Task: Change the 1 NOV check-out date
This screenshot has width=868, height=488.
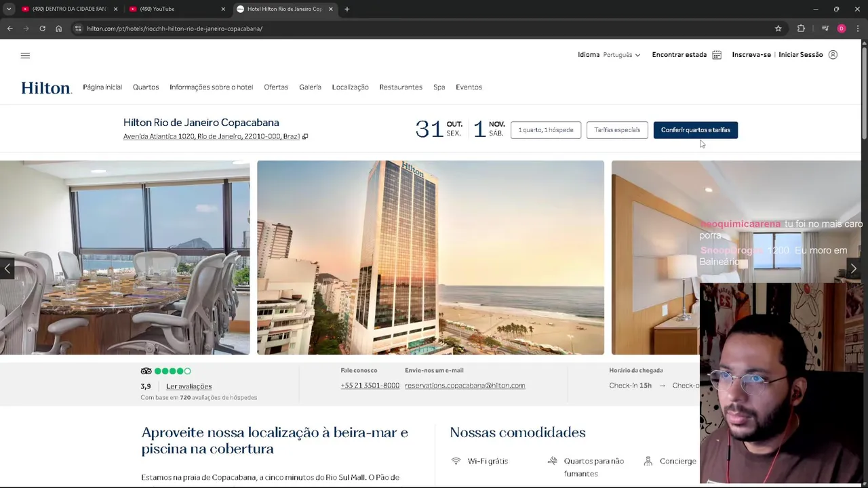Action: [489, 129]
